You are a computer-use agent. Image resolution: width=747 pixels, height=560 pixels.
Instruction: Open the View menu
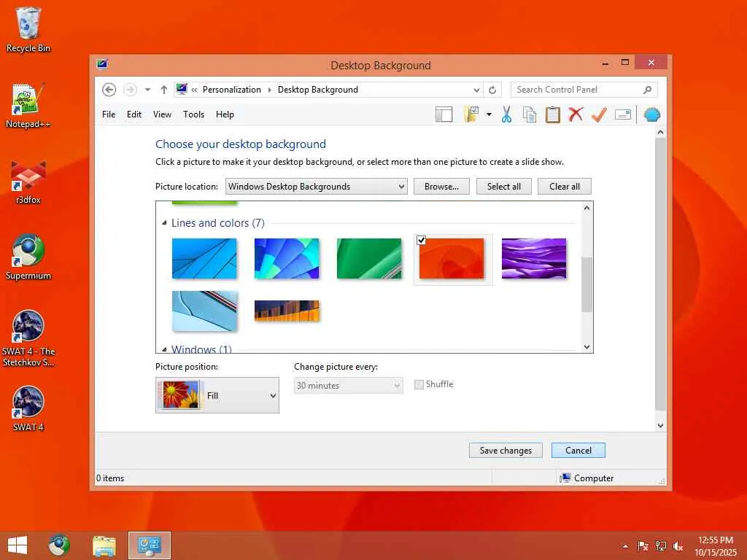(x=162, y=114)
